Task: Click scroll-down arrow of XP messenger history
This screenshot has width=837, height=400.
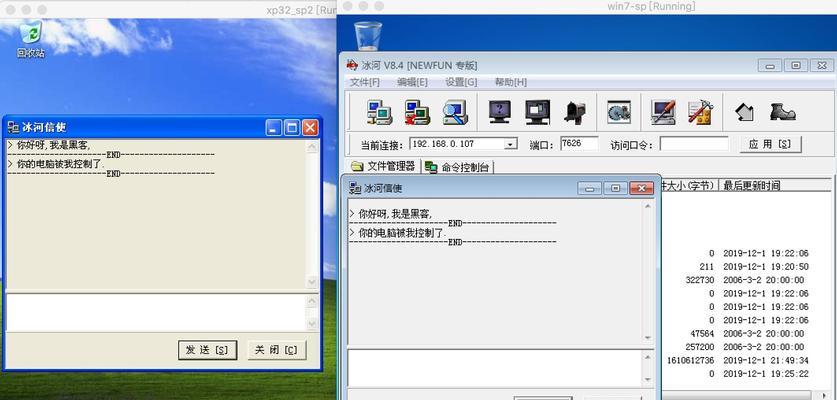Action: 312,281
